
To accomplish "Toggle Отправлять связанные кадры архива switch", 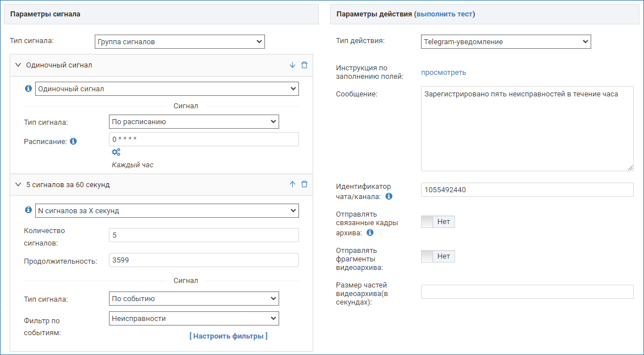I will point(438,222).
